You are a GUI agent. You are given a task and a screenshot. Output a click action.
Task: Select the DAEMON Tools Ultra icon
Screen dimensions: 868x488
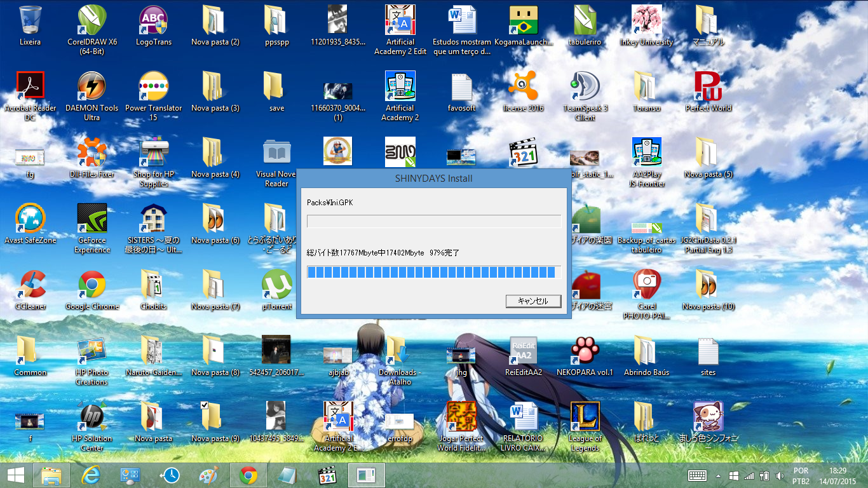click(x=92, y=87)
